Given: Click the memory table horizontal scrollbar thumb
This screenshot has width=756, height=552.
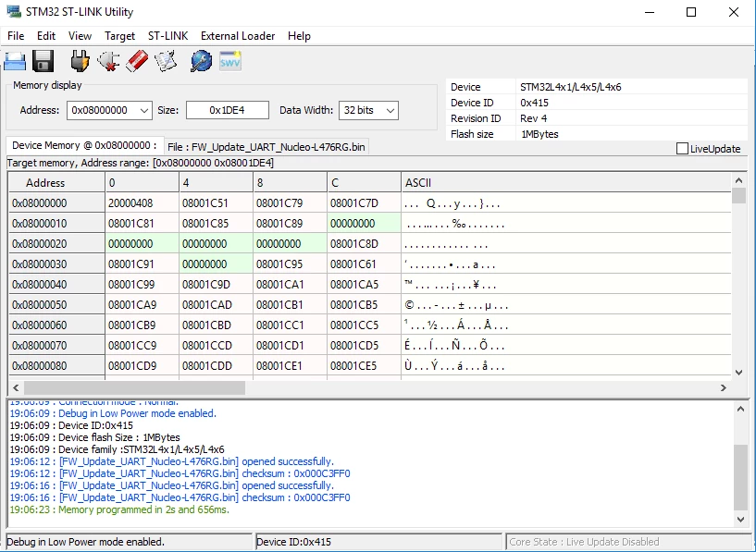Looking at the screenshot, I should pyautogui.click(x=134, y=387).
